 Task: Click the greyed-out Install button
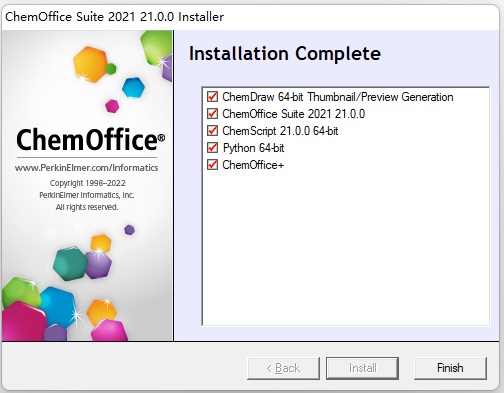(x=362, y=368)
